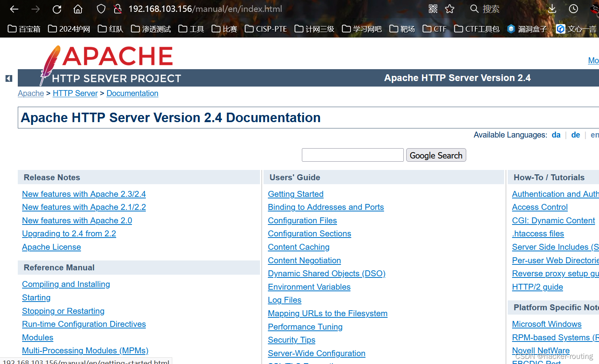599x364 pixels.
Task: Open the 渗透测试 bookmark folder
Action: [151, 29]
